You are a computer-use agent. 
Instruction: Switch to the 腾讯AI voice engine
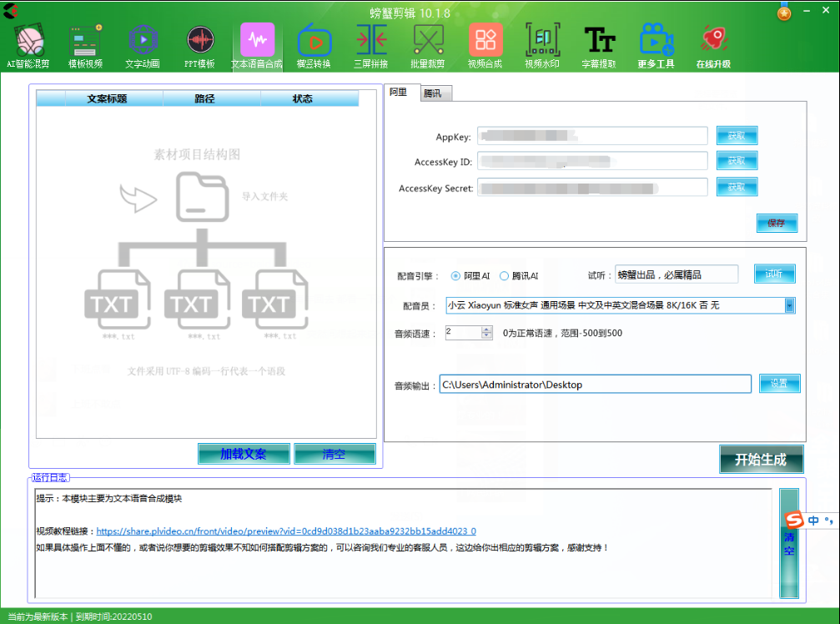coord(501,276)
